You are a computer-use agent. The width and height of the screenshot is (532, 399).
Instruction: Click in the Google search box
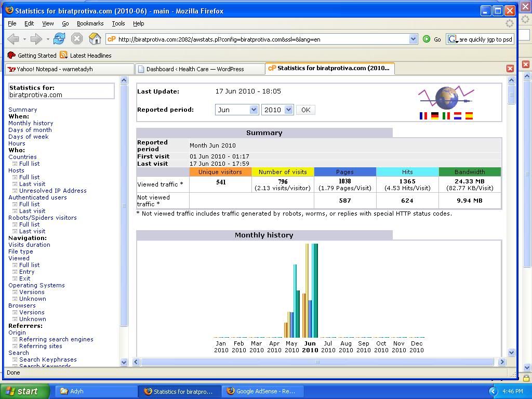(x=485, y=39)
